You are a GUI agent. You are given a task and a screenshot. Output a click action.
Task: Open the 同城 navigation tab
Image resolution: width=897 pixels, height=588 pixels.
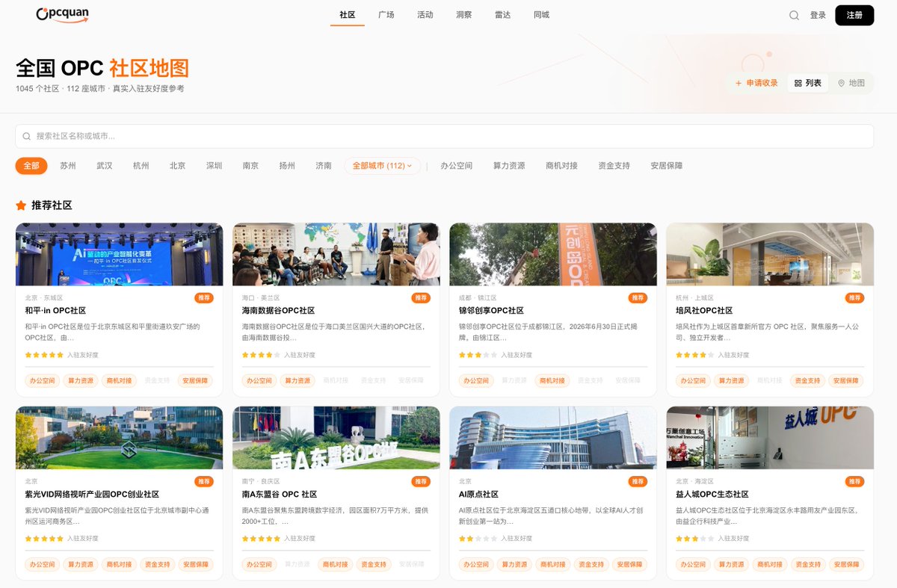(542, 15)
